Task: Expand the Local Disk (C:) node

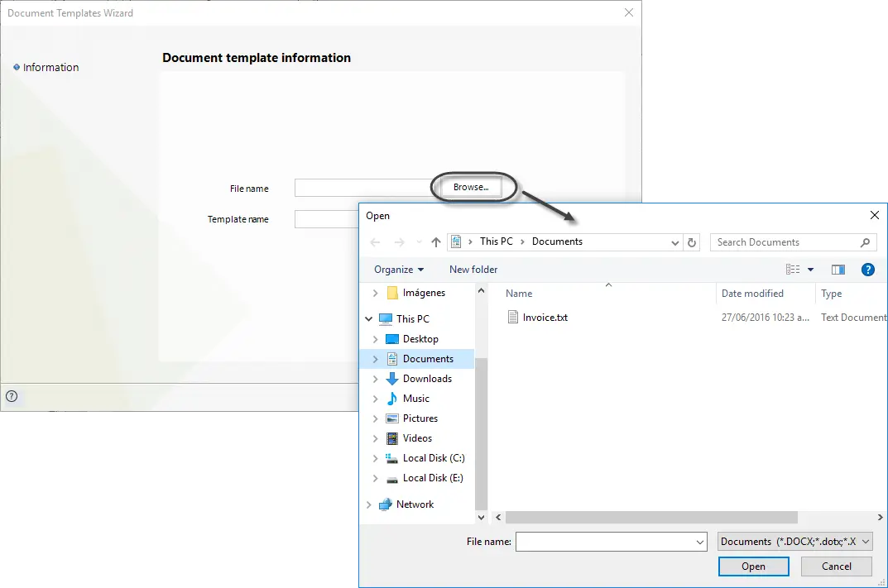Action: [375, 458]
